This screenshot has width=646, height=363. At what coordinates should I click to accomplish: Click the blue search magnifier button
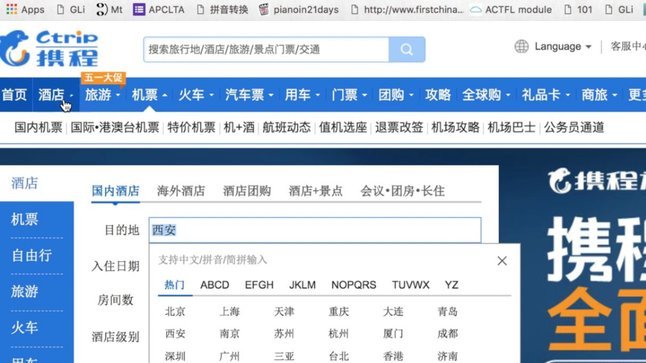(407, 49)
